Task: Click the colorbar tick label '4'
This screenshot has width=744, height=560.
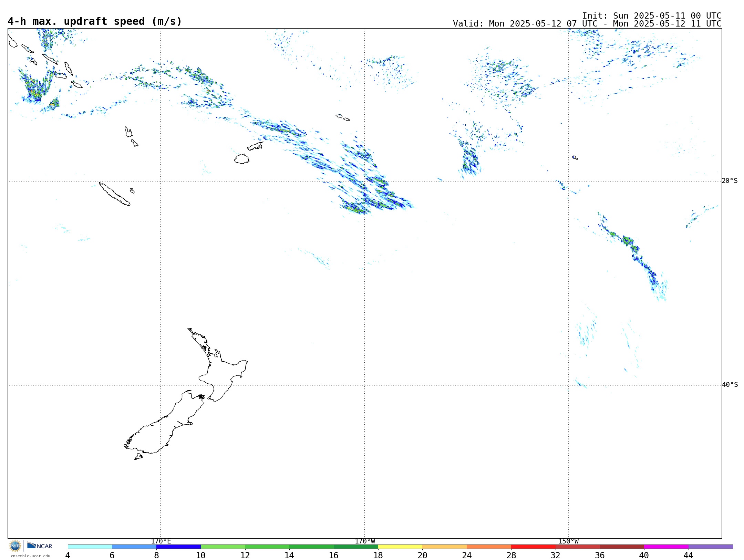Action: tap(68, 555)
